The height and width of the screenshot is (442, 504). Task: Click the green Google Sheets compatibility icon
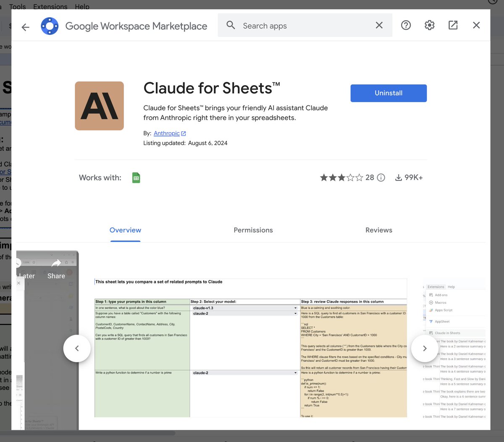(136, 177)
